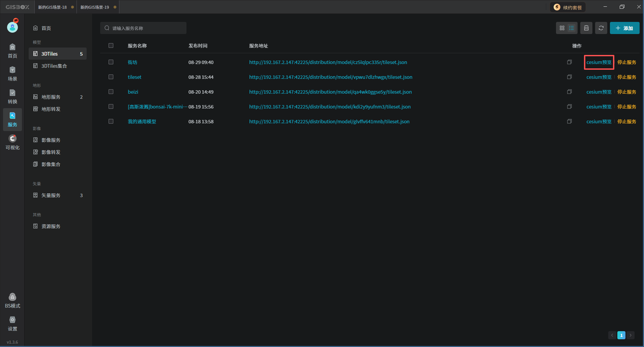Switch to BS模式
This screenshot has width=644, height=347.
pos(12,301)
